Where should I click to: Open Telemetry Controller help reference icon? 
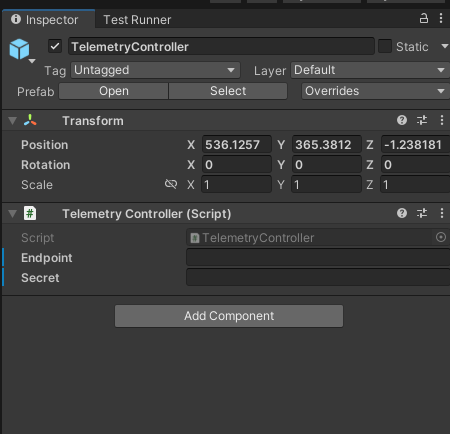pos(402,213)
